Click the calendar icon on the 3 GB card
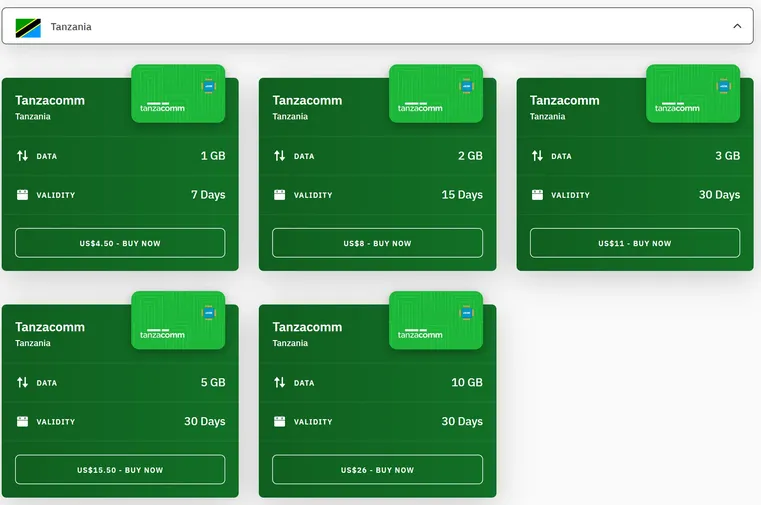 tap(537, 195)
